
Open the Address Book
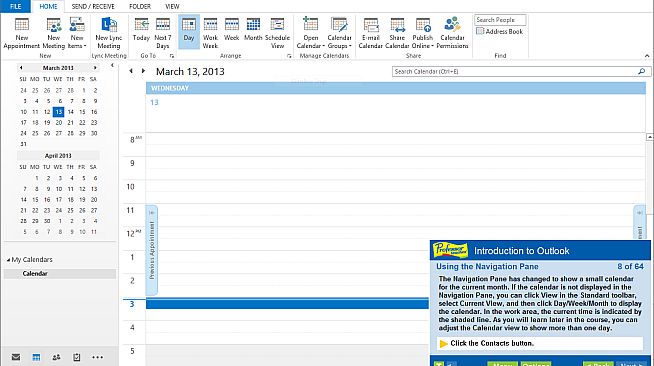click(x=500, y=31)
